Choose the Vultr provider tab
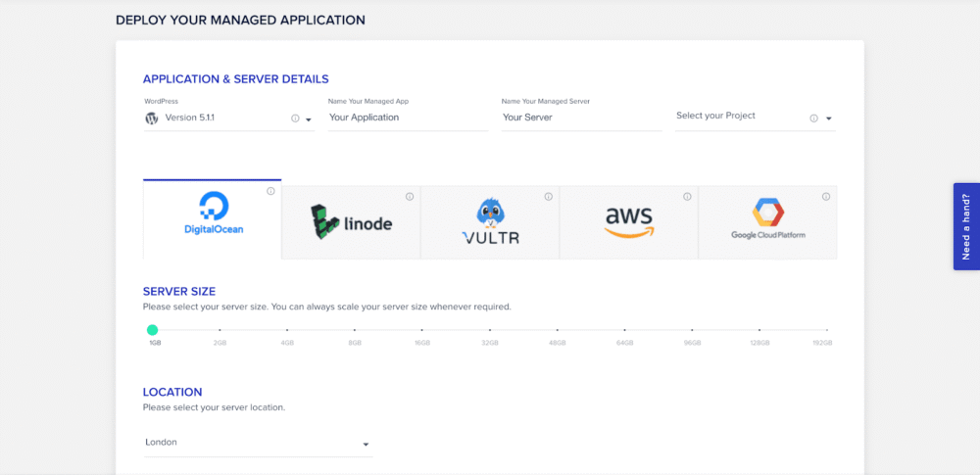Viewport: 980px width, 475px height. coord(490,223)
